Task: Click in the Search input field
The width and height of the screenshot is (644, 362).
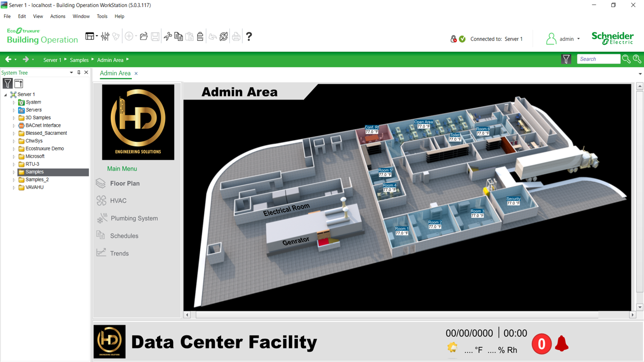Action: pyautogui.click(x=598, y=59)
